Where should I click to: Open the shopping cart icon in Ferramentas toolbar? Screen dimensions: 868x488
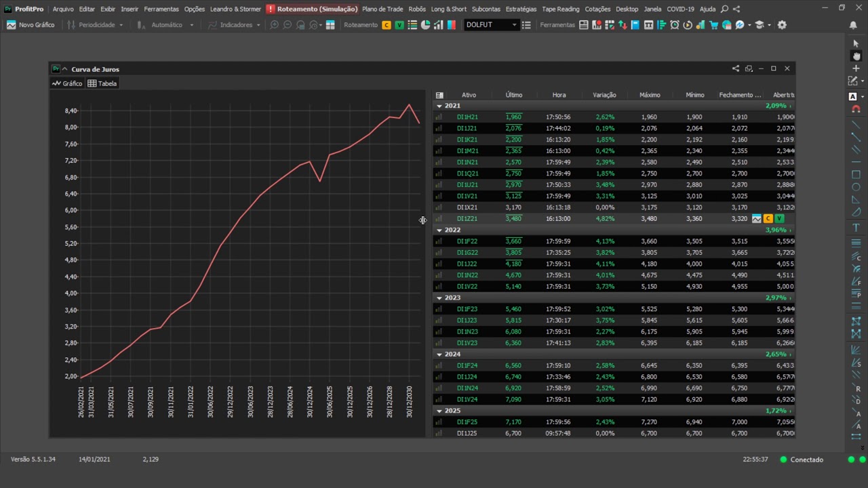(713, 24)
